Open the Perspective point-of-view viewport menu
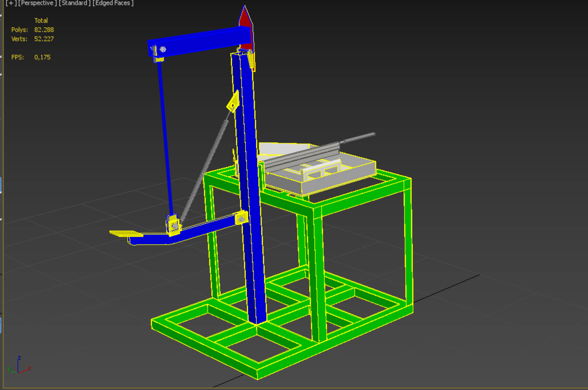 [x=37, y=3]
